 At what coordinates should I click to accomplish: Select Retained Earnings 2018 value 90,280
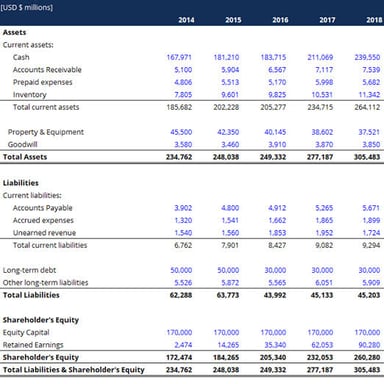[369, 345]
